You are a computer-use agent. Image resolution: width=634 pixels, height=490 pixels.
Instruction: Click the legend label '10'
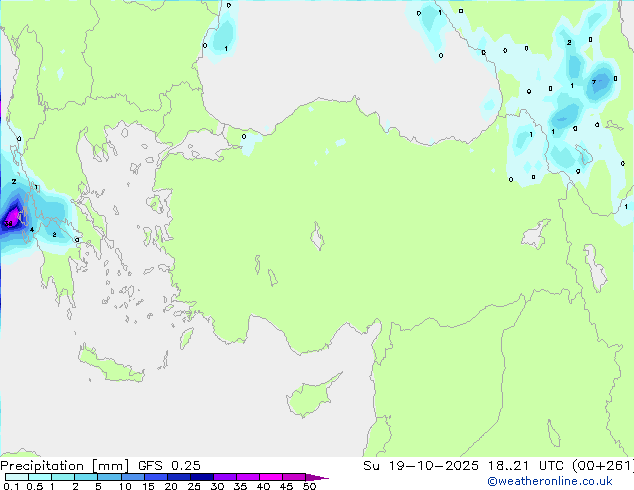pos(125,486)
